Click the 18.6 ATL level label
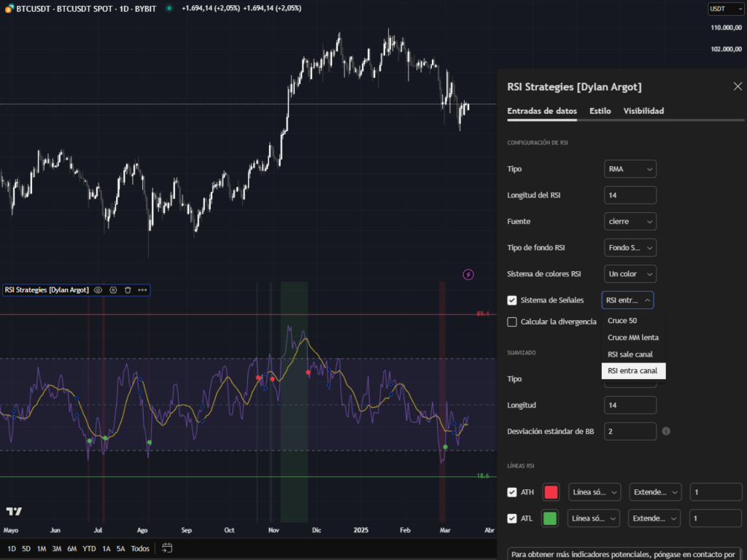747x560 pixels. coord(483,475)
